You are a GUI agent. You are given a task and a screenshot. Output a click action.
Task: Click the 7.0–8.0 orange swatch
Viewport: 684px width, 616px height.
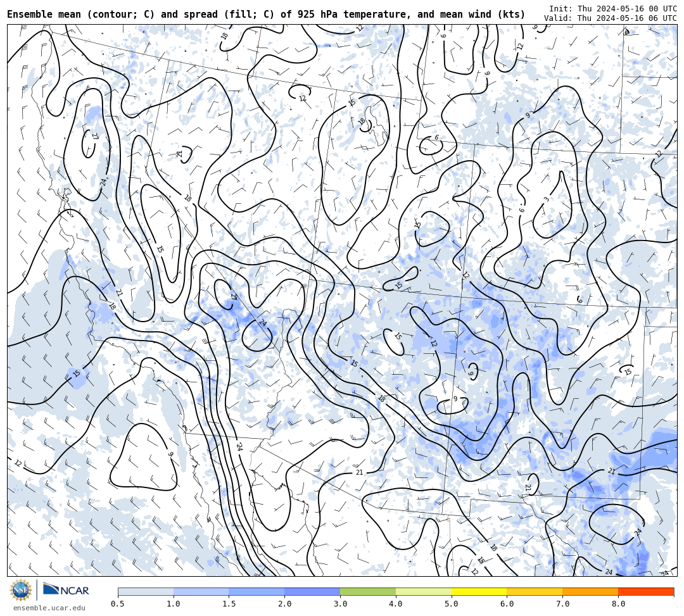(590, 591)
